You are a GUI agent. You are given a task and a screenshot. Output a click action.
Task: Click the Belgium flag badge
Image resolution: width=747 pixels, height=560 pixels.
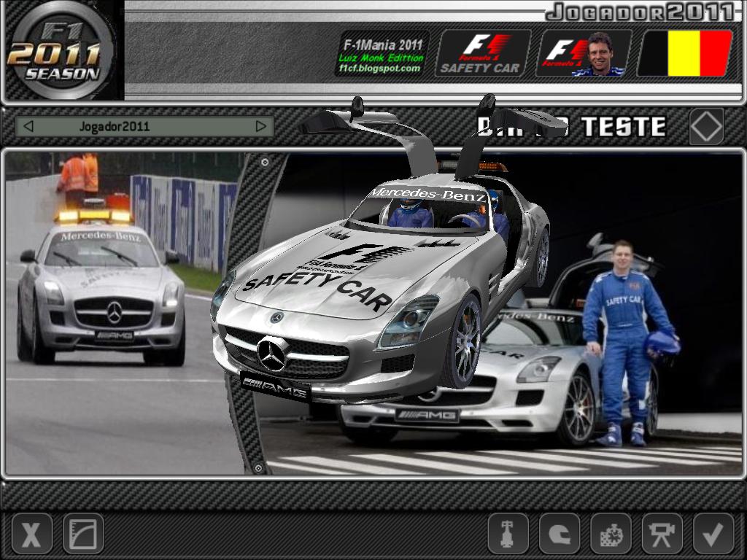pos(684,53)
